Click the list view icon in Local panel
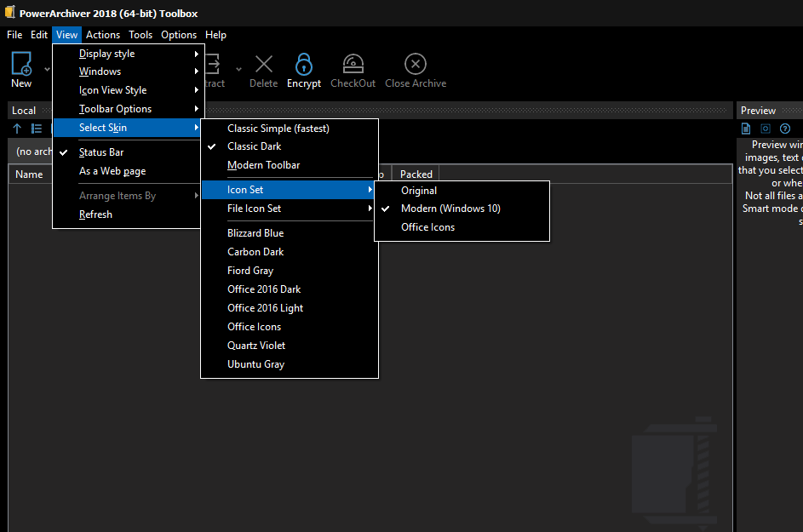Viewport: 803px width, 532px height. point(37,129)
